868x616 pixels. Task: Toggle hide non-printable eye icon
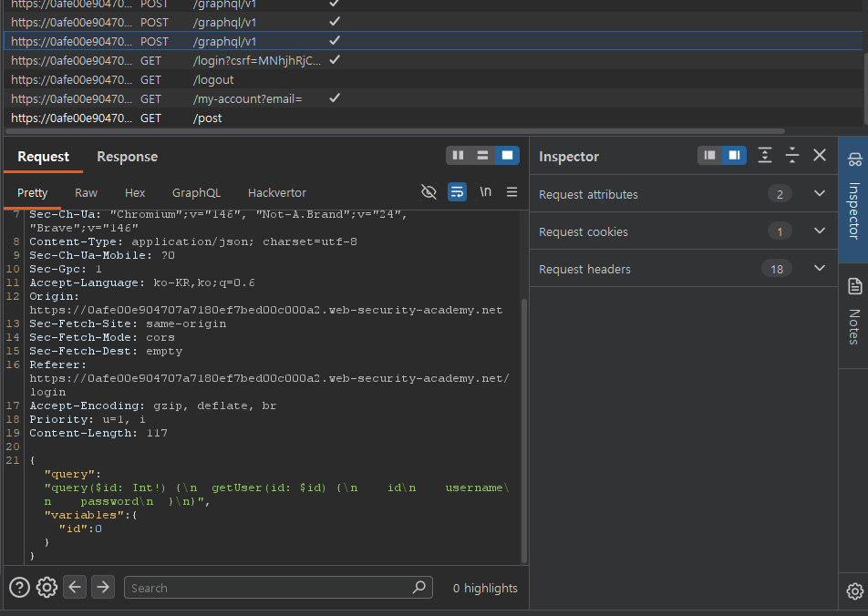coord(429,192)
